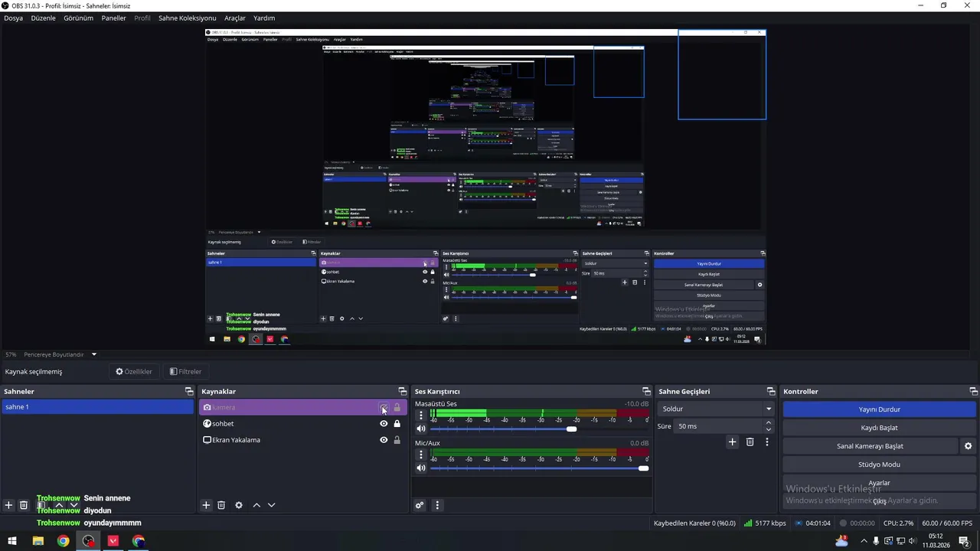Open Düzenle menu

click(x=43, y=18)
